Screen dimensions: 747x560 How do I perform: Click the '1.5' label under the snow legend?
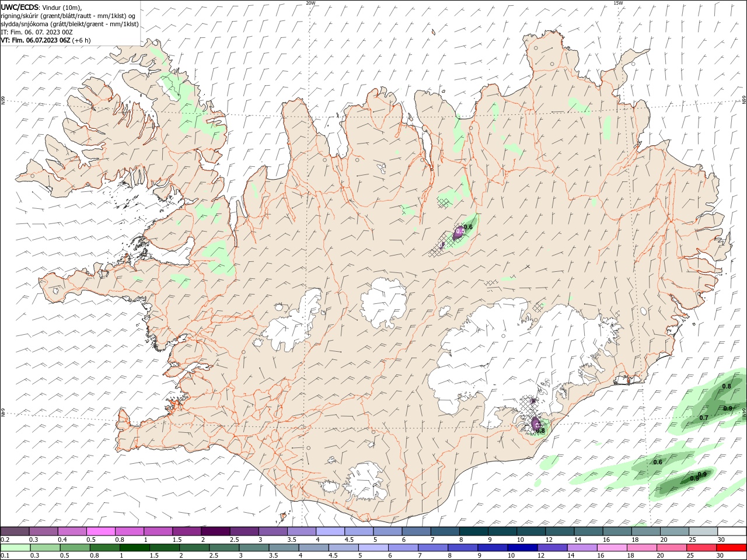177,540
